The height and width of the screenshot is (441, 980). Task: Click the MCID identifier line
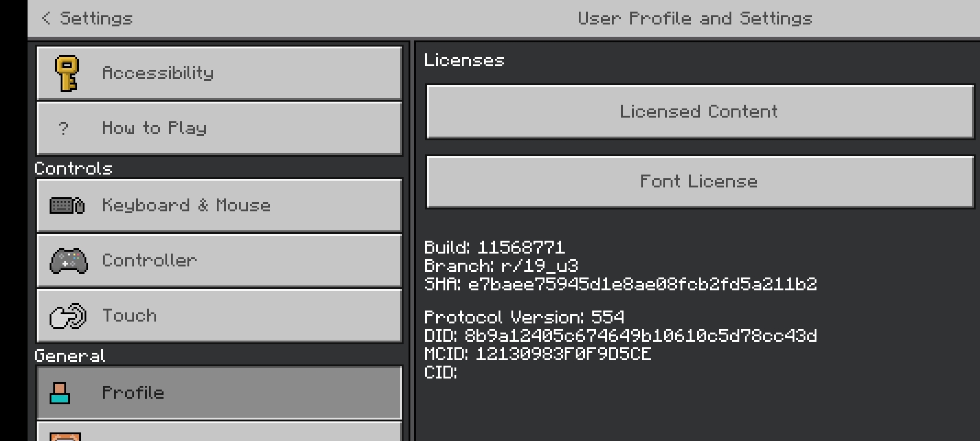click(x=537, y=354)
